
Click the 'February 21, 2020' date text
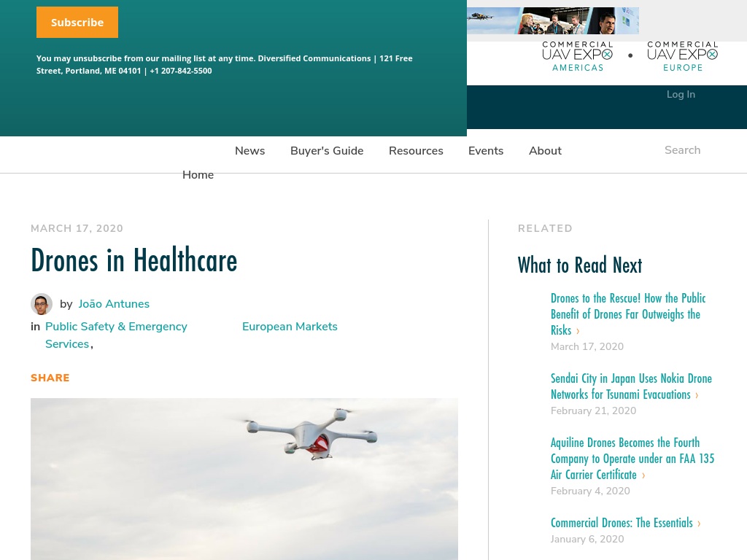(x=593, y=411)
